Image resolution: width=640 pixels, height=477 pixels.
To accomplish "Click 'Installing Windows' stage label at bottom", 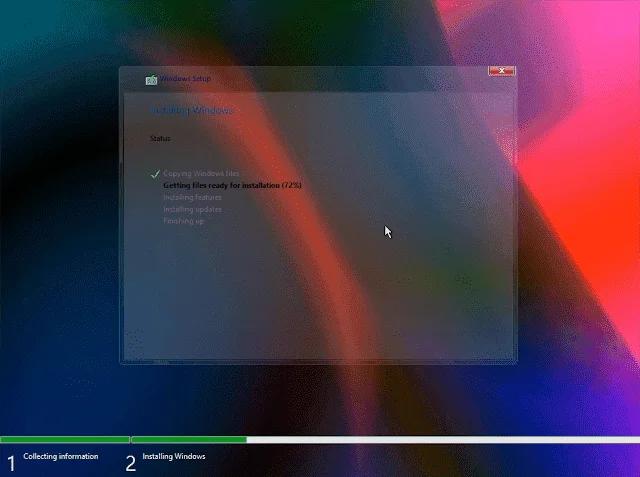I will click(x=174, y=456).
